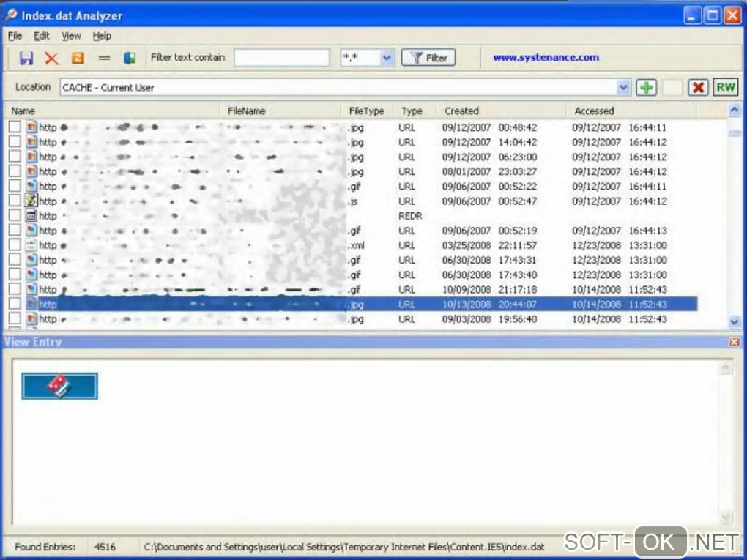Remove location with red X button
Viewport: 747px width, 560px height.
click(x=698, y=88)
